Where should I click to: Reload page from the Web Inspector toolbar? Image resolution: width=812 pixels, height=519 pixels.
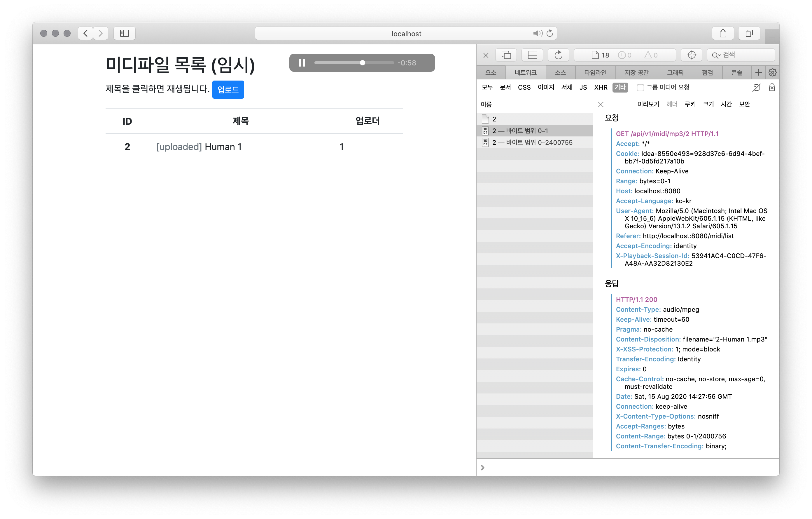pos(558,55)
